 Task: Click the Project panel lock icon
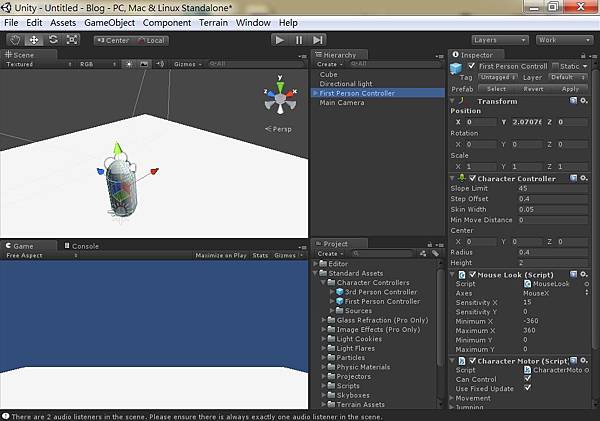[430, 245]
